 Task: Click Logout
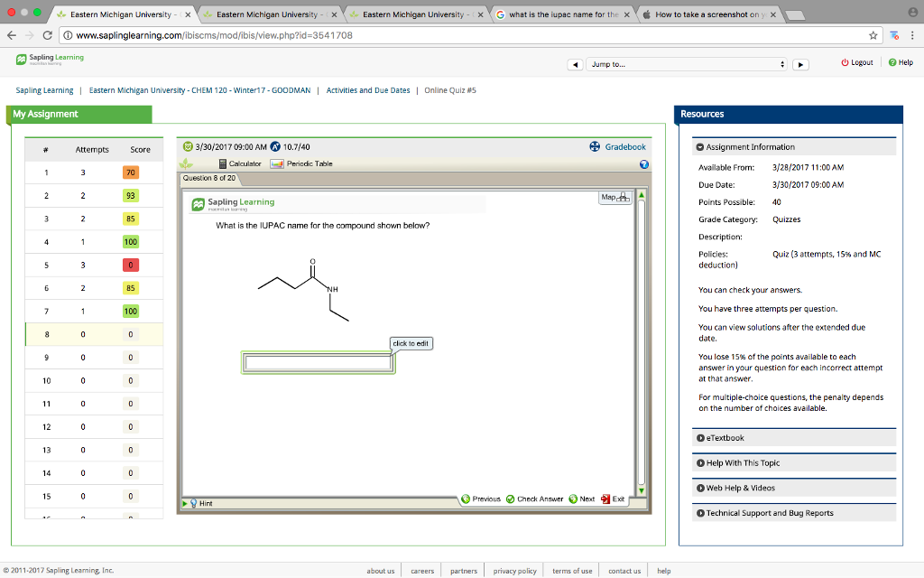(857, 62)
